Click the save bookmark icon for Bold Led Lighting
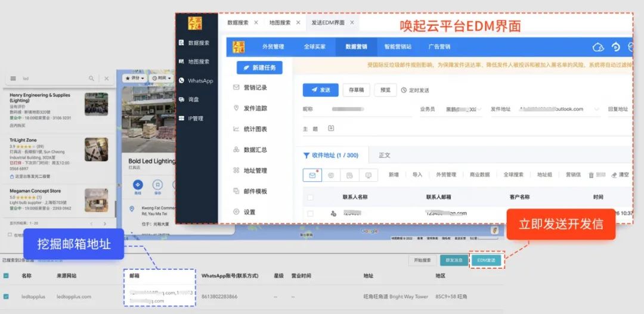The image size is (644, 314). (157, 184)
